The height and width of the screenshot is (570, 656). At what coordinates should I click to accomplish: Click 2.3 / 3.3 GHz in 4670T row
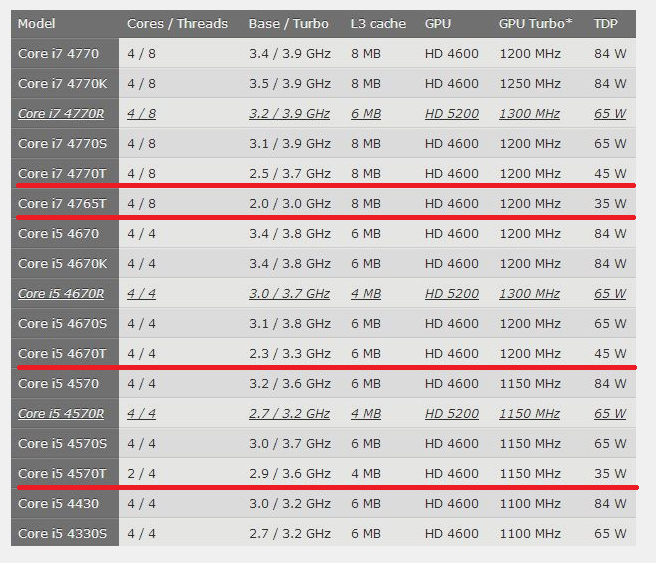(x=290, y=354)
